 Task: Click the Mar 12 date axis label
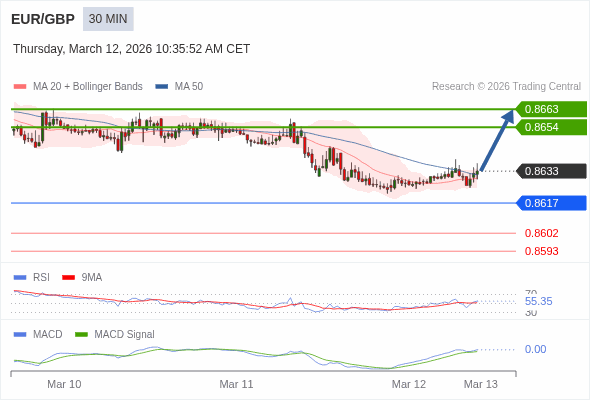coord(409,384)
